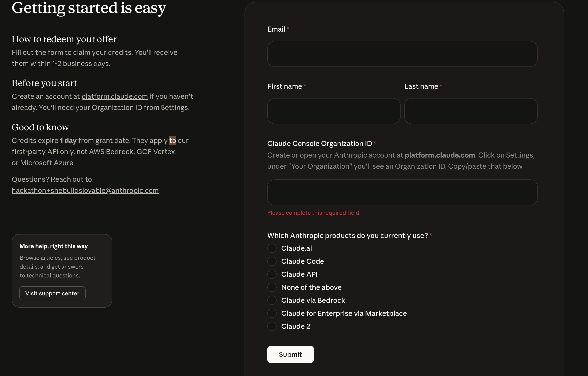Click the hackathon+shebuildslovable@anthropic.com email link
This screenshot has width=588, height=376.
[85, 190]
